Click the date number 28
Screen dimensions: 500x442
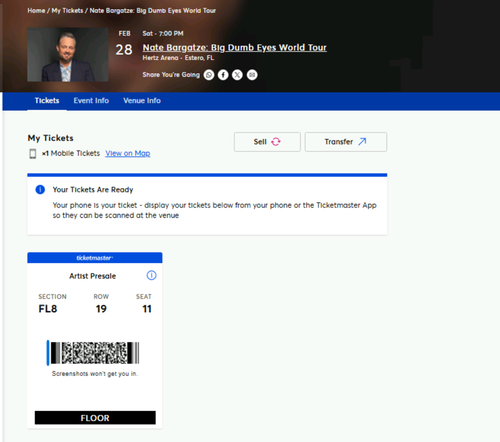124,50
